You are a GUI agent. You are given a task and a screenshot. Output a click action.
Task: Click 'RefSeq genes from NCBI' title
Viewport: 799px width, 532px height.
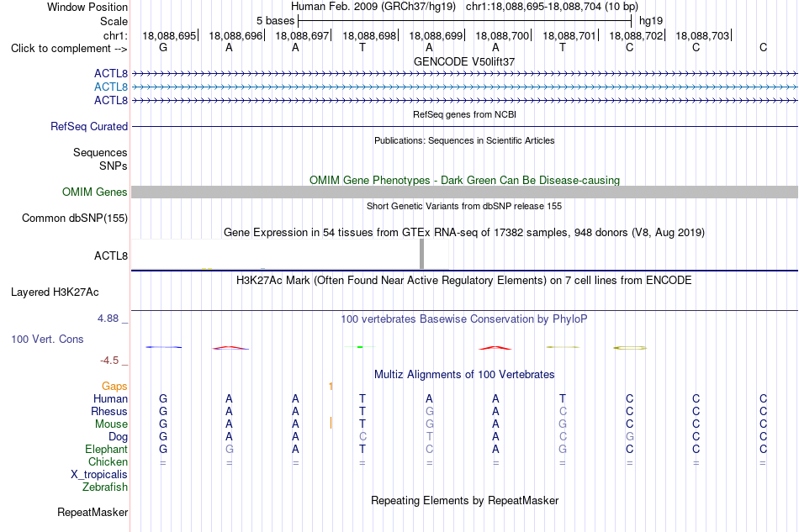[x=464, y=114]
